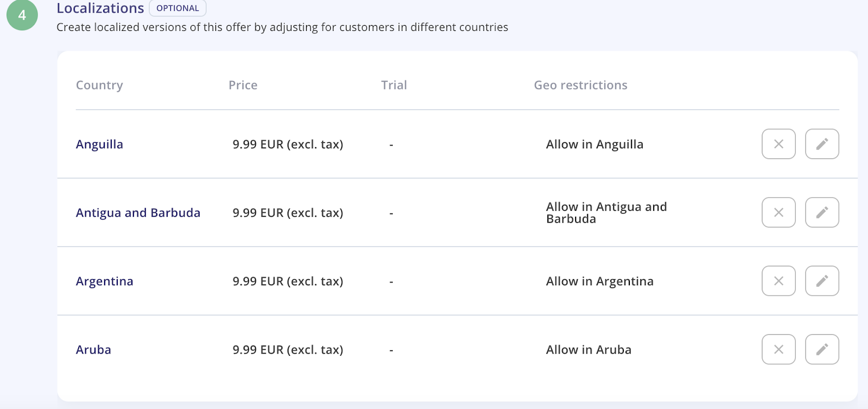Screen dimensions: 868x409
Task: Open the Anguilla country link
Action: click(x=99, y=144)
